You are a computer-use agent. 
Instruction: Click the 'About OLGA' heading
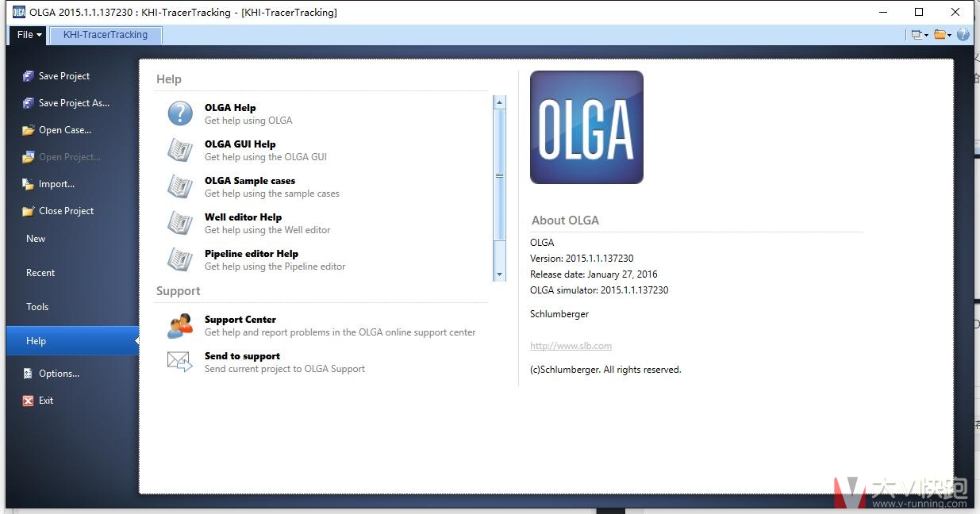point(565,221)
